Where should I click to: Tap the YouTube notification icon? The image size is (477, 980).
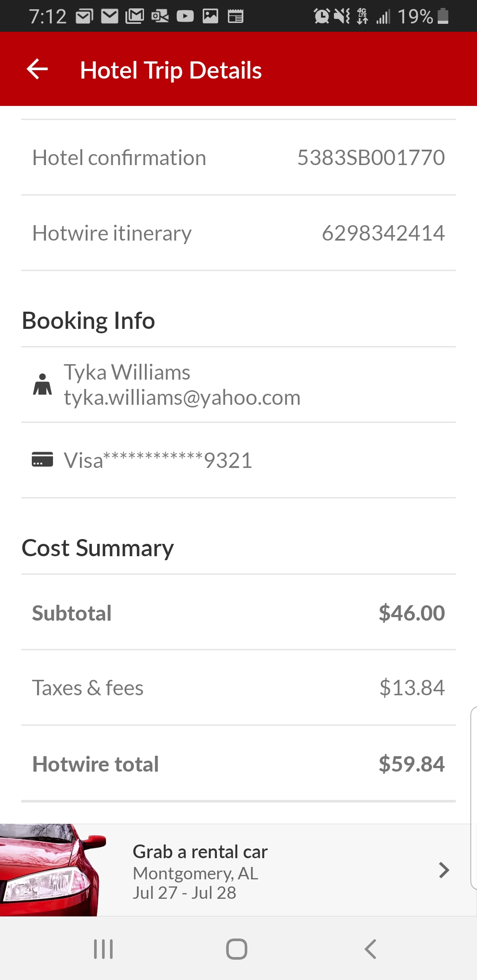click(x=185, y=17)
